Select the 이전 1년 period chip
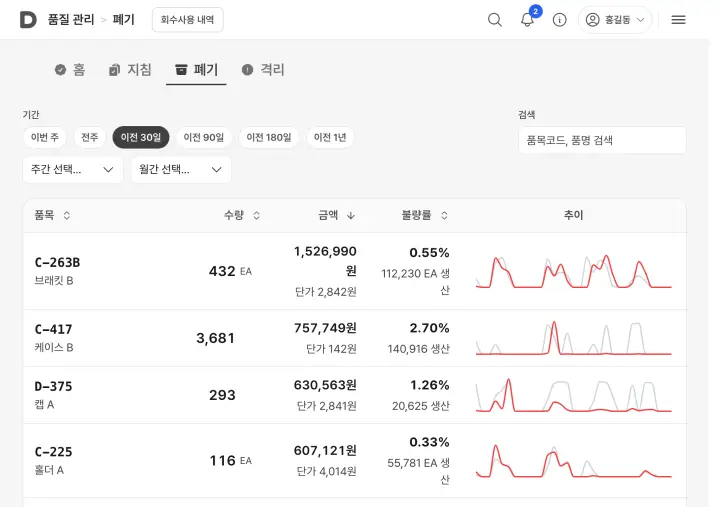This screenshot has width=720, height=507. click(x=330, y=137)
